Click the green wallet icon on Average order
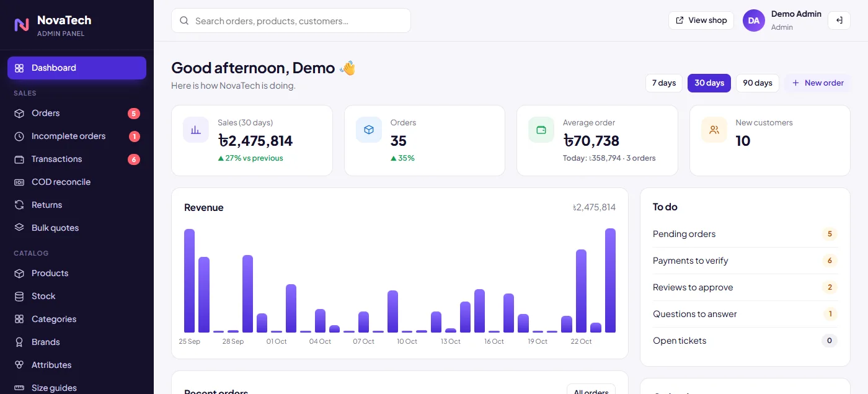 coord(541,130)
